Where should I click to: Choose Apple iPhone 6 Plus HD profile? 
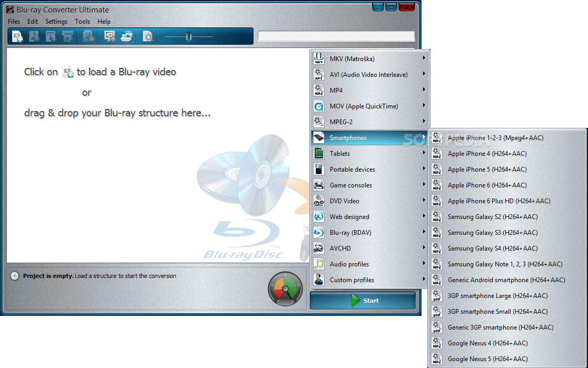(507, 201)
